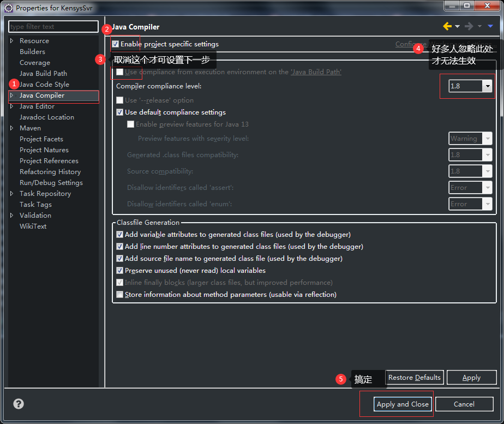Enable Store information about method parameters

pyautogui.click(x=119, y=294)
